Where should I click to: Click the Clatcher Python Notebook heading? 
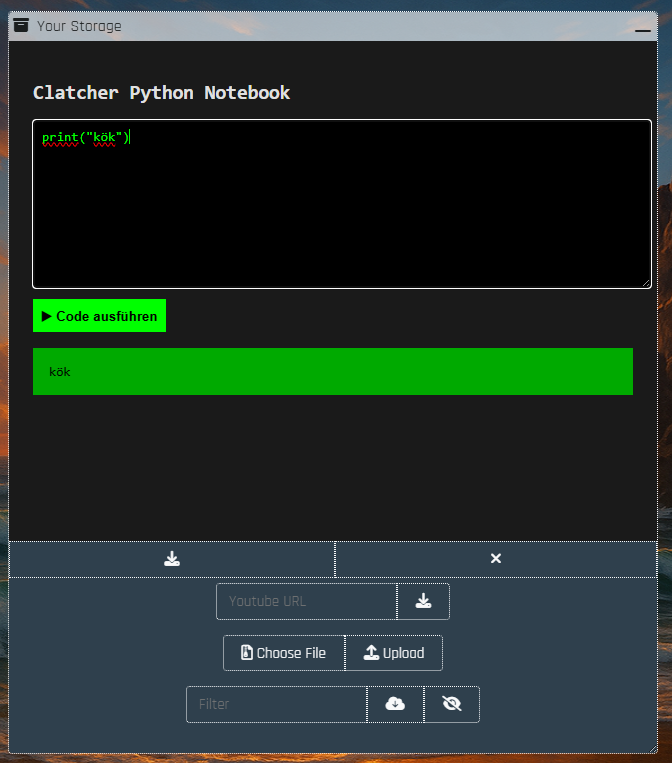(161, 92)
